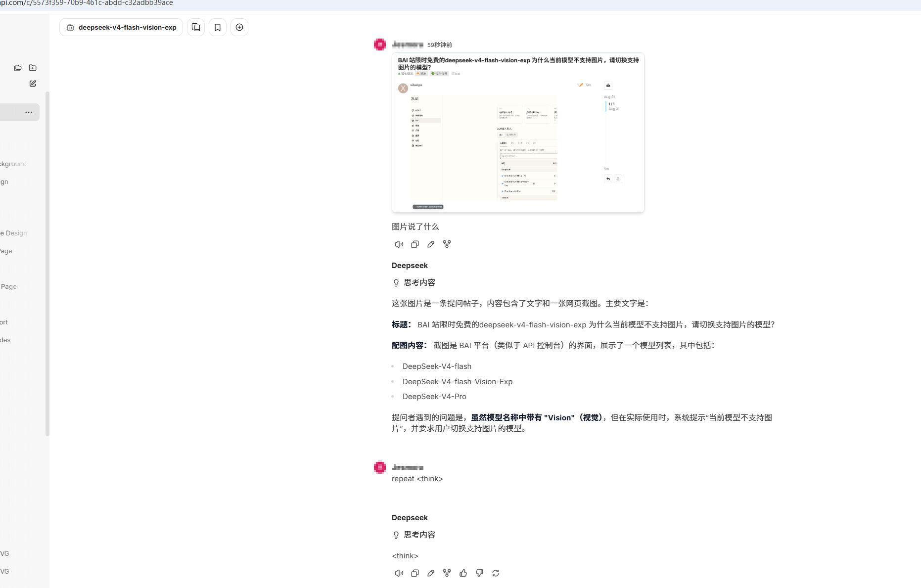Click the browser address bar URL

[x=87, y=3]
